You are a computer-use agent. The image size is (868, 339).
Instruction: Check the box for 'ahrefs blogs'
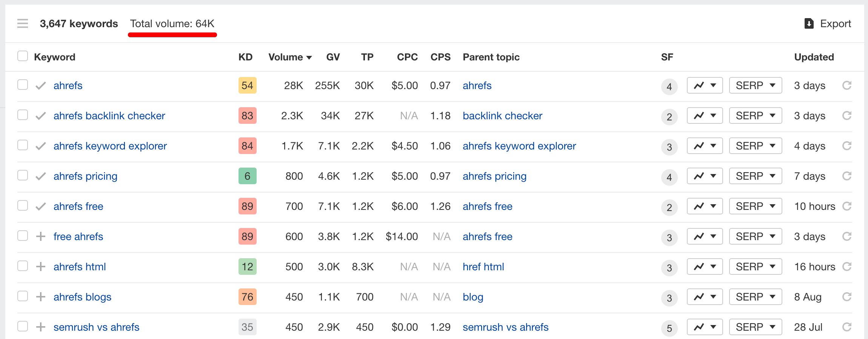point(23,296)
